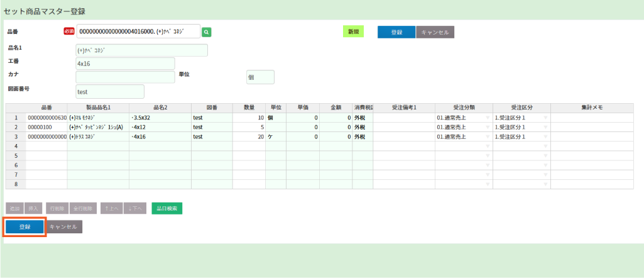Click the highlighted 登録 button at bottom left
Viewport: 644px width, 278px height.
point(25,226)
